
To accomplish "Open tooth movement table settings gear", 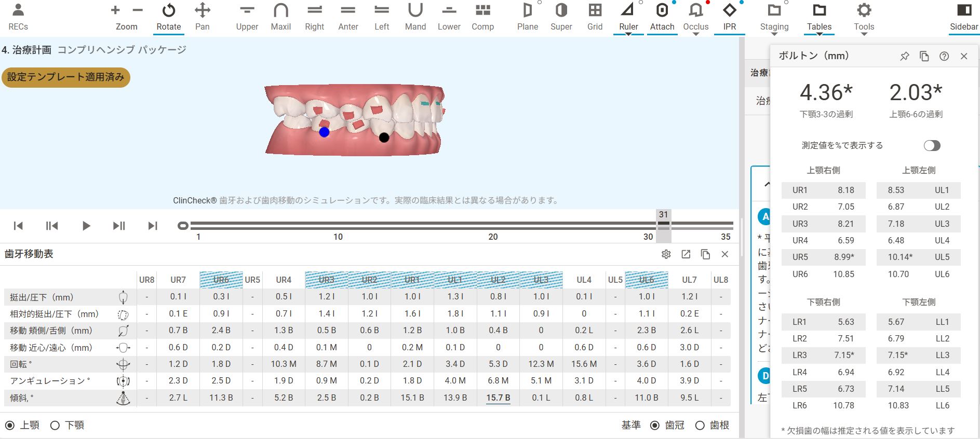I will pyautogui.click(x=666, y=254).
